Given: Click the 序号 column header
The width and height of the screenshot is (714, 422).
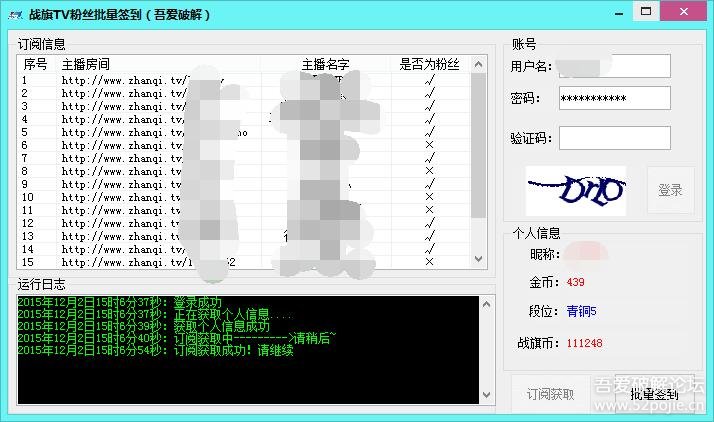Looking at the screenshot, I should 36,64.
